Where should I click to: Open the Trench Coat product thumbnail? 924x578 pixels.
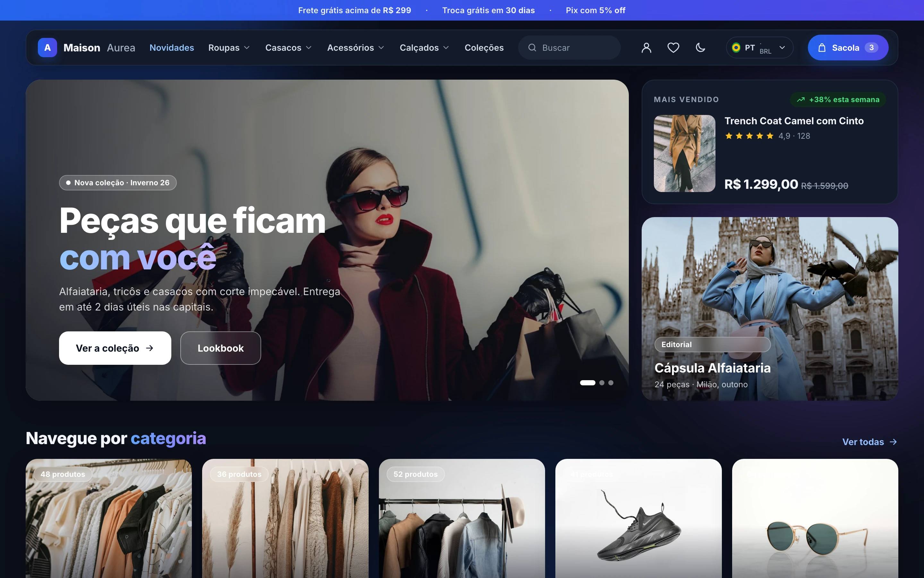[684, 153]
